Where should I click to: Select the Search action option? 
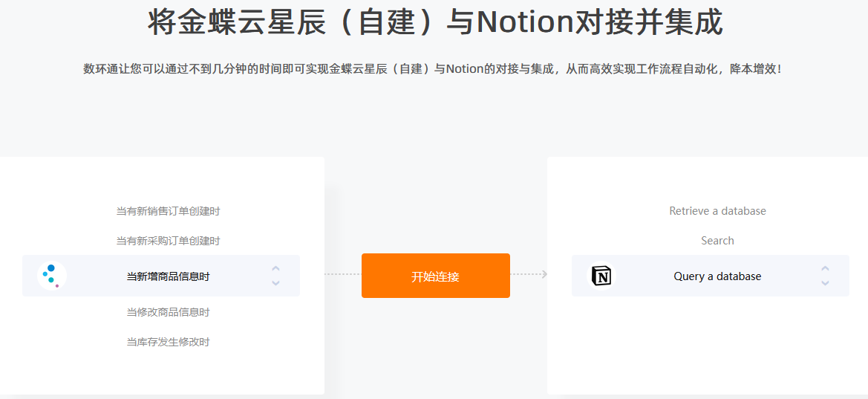(717, 241)
